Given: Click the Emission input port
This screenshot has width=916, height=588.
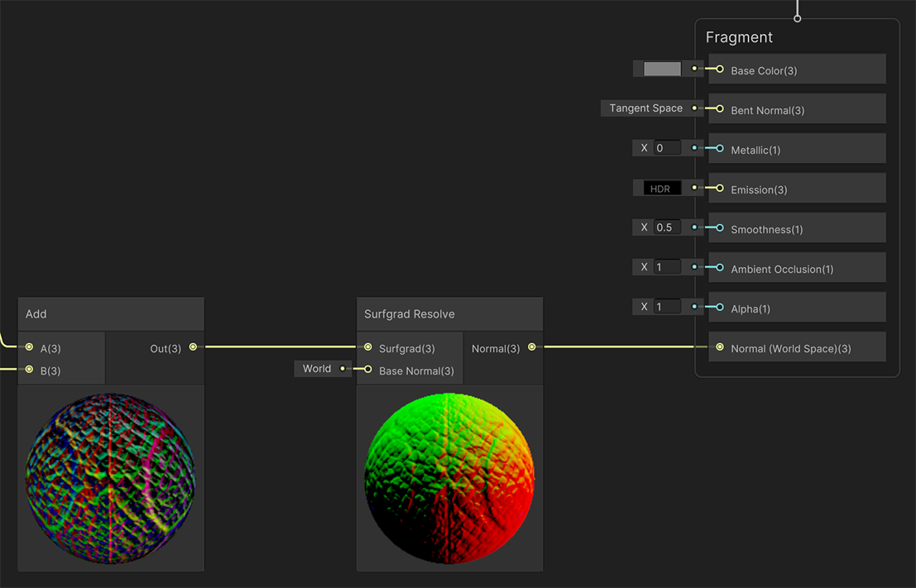Looking at the screenshot, I should coord(720,189).
